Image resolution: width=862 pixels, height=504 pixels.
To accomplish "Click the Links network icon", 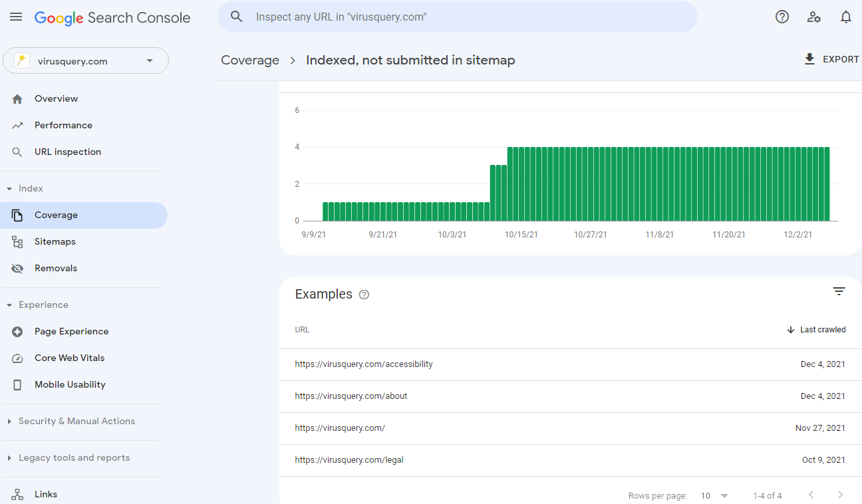I will point(17,494).
